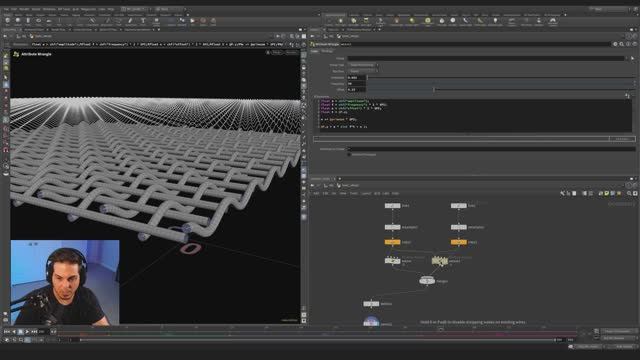The width and height of the screenshot is (640, 360).
Task: Open the No cam camera dropdown
Action: [x=291, y=53]
